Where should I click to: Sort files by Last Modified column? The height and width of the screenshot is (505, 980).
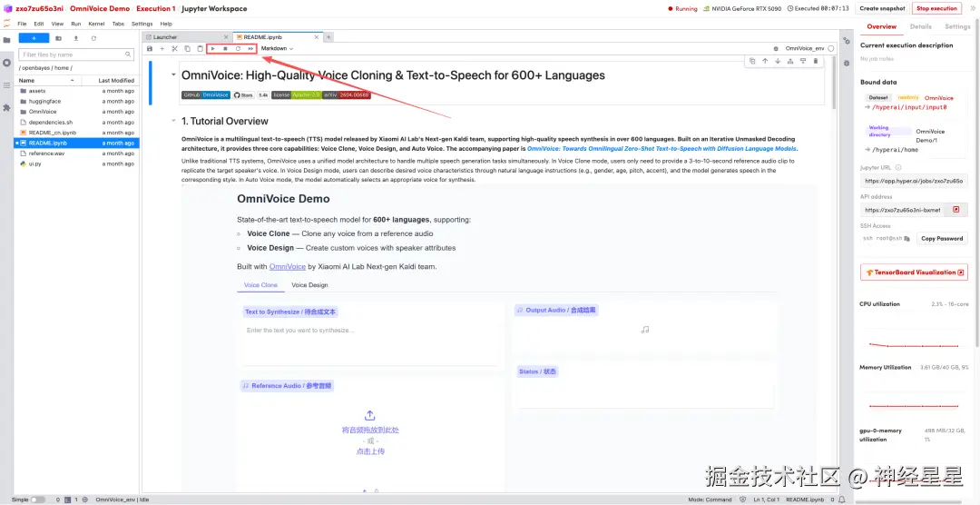tap(110, 81)
